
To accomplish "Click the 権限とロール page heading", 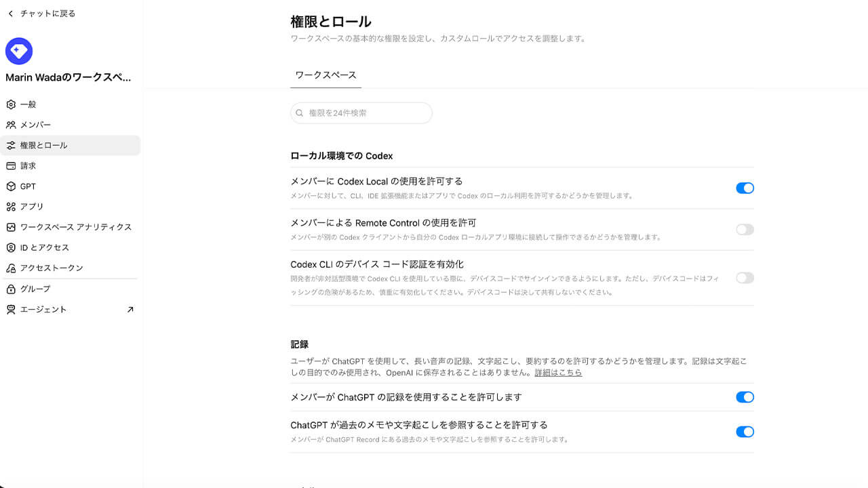I will click(331, 22).
